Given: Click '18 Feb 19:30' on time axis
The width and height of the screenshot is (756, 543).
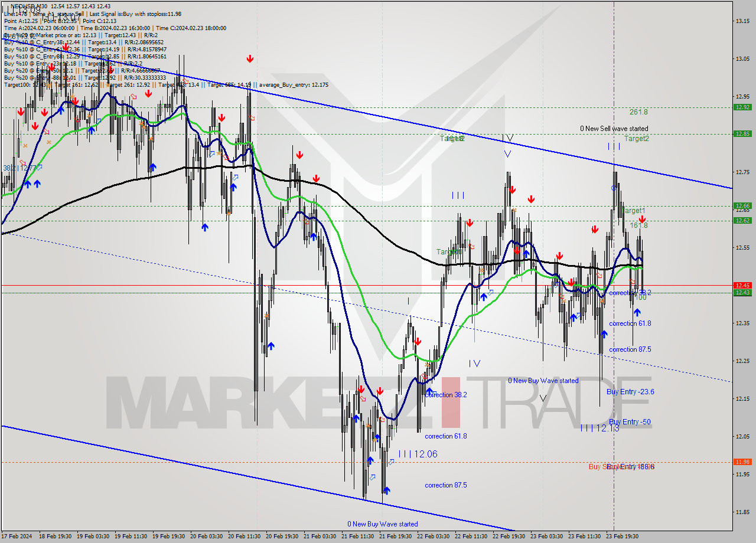Looking at the screenshot, I should point(56,537).
